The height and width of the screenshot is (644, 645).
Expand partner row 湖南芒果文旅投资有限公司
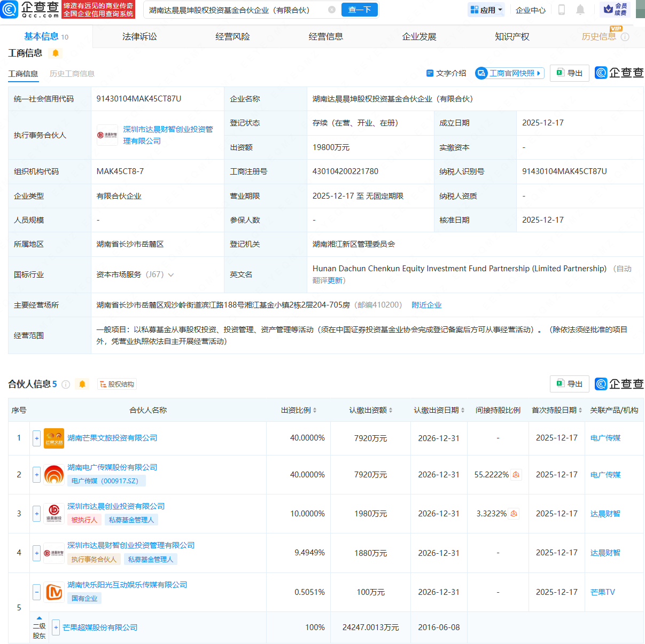point(36,438)
